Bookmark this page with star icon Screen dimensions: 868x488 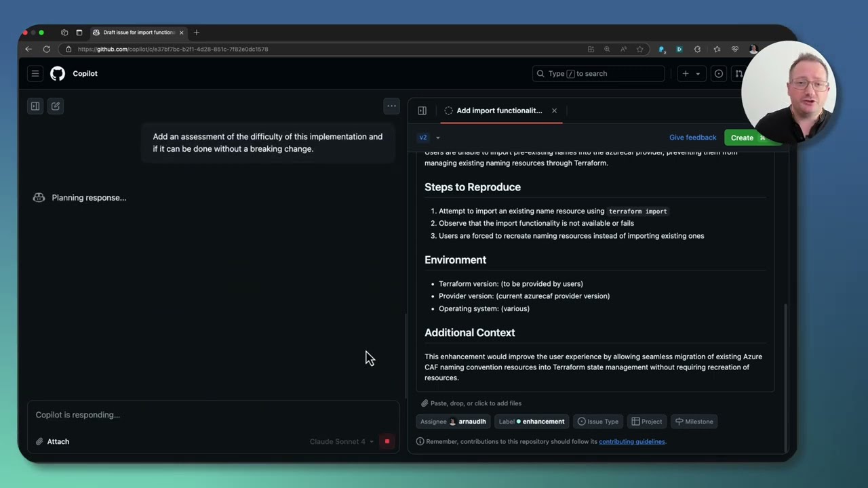[639, 49]
